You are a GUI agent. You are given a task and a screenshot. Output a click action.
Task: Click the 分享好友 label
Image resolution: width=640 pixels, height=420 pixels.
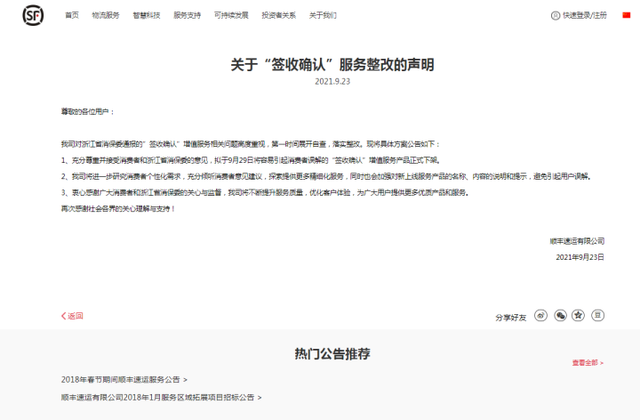coord(511,318)
